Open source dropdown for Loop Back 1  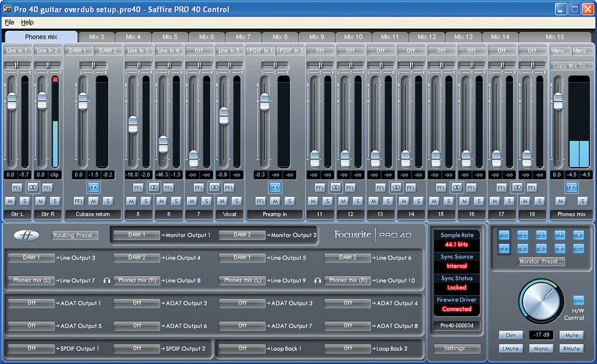242,348
